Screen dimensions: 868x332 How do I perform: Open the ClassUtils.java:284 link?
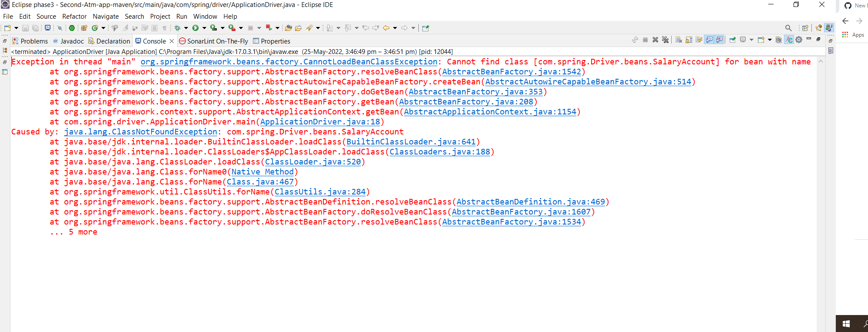coord(320,192)
